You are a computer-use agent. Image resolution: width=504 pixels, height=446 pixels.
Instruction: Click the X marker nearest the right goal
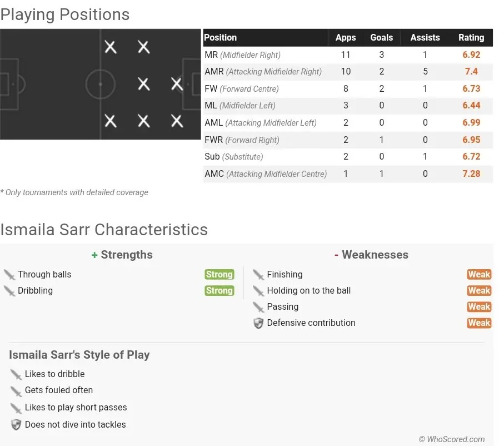pyautogui.click(x=177, y=84)
